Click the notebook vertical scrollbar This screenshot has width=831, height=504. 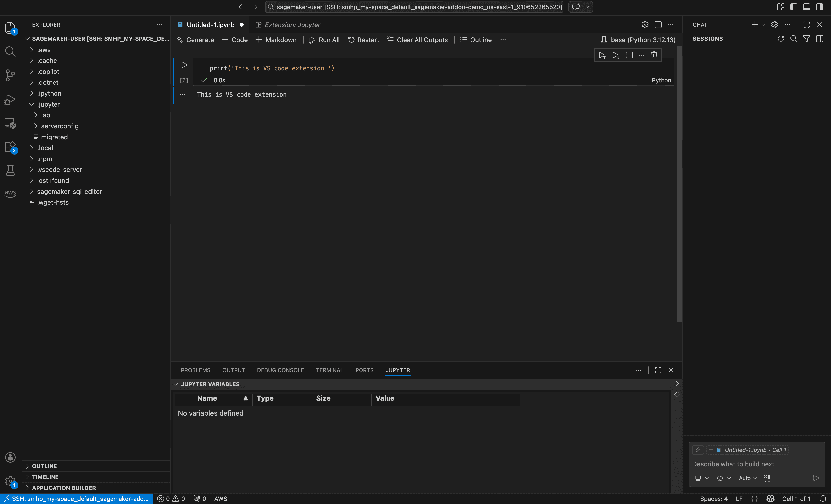pyautogui.click(x=680, y=184)
